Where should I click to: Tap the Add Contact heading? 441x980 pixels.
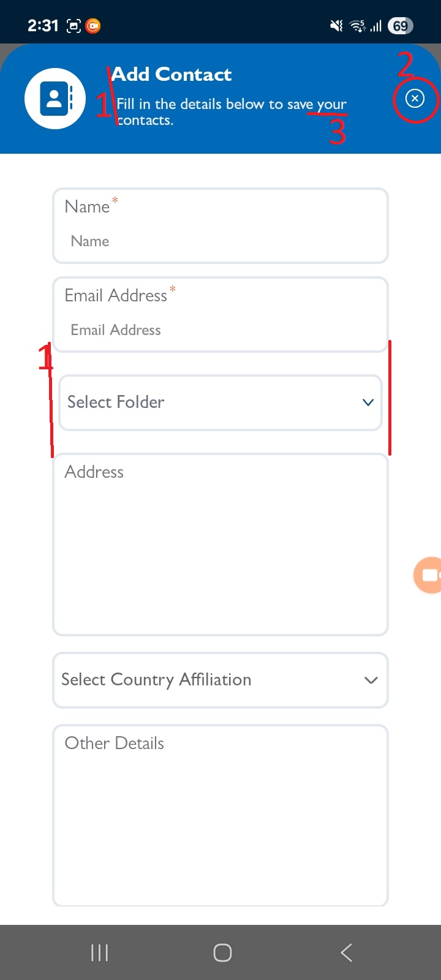click(x=172, y=75)
